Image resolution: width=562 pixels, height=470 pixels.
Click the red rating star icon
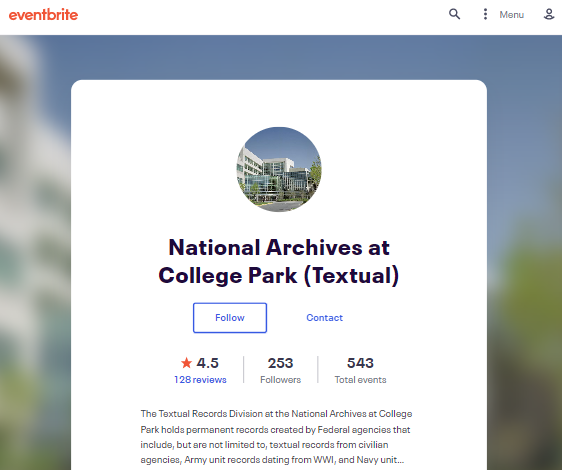pos(186,363)
